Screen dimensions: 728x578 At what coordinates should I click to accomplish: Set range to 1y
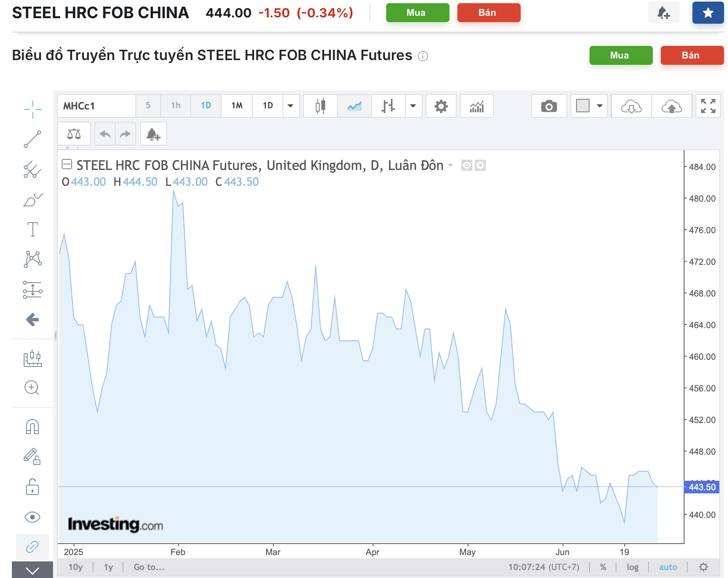pos(108,567)
